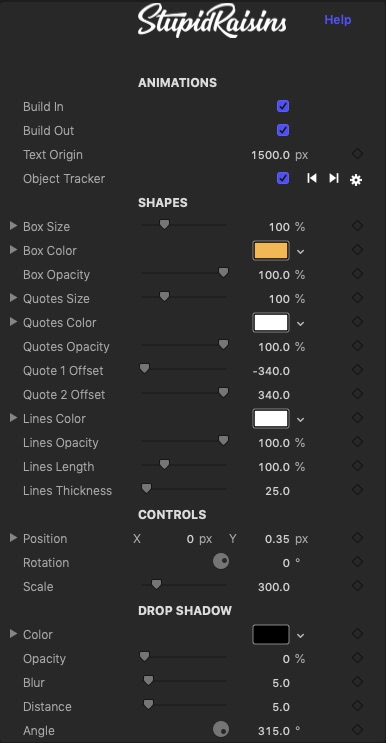Click the StupidRaisins logo
Image resolution: width=386 pixels, height=743 pixels.
pyautogui.click(x=212, y=21)
